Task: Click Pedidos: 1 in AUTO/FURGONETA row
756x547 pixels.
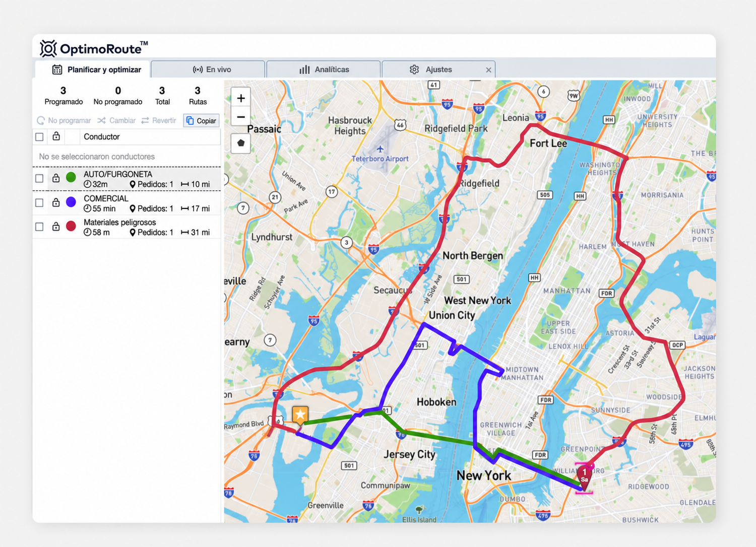Action: [152, 184]
